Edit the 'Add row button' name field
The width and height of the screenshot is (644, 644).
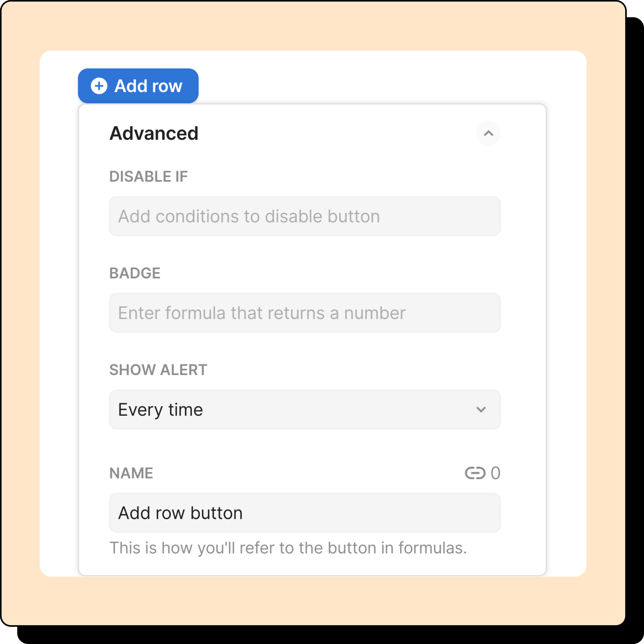coord(180,513)
